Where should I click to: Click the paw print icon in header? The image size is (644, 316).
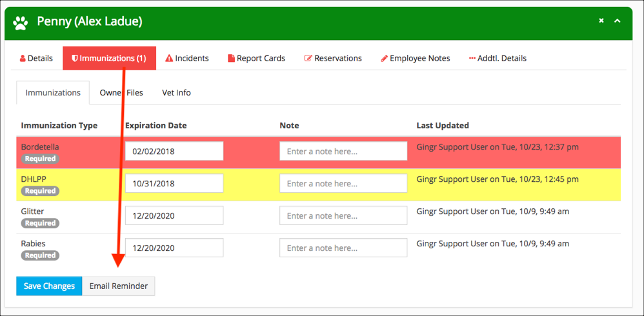pyautogui.click(x=21, y=23)
